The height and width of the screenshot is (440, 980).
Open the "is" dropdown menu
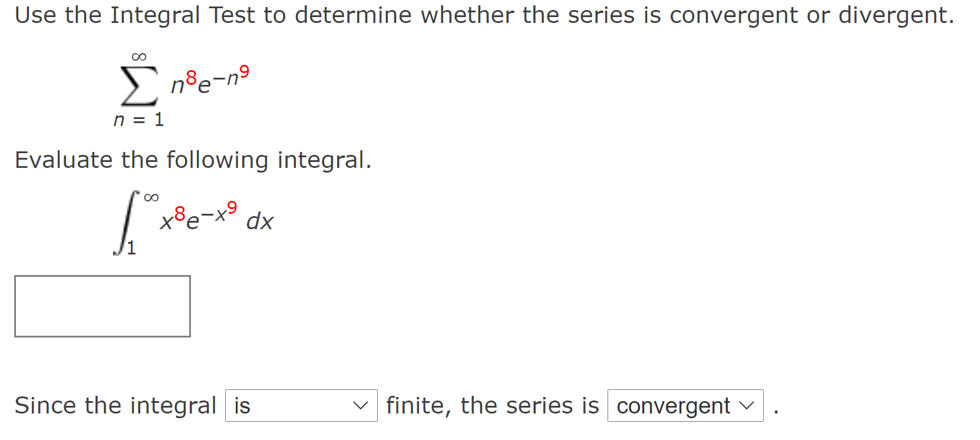(301, 405)
